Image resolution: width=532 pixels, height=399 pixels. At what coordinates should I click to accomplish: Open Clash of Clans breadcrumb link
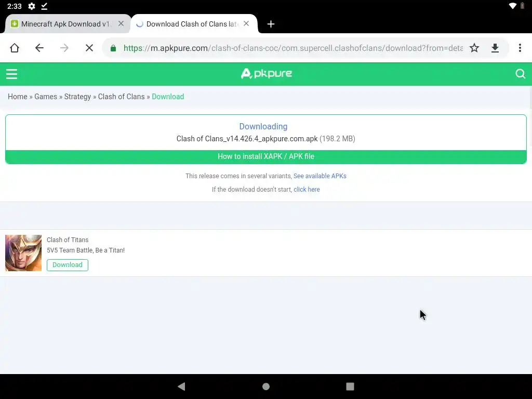[121, 97]
